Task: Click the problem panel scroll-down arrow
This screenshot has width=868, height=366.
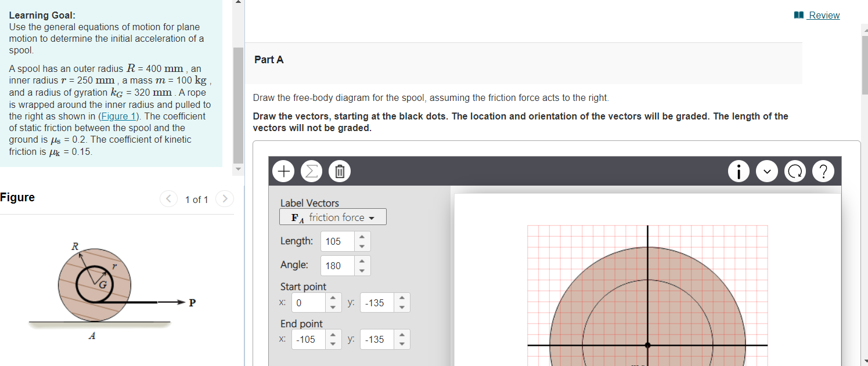Action: pos(238,169)
